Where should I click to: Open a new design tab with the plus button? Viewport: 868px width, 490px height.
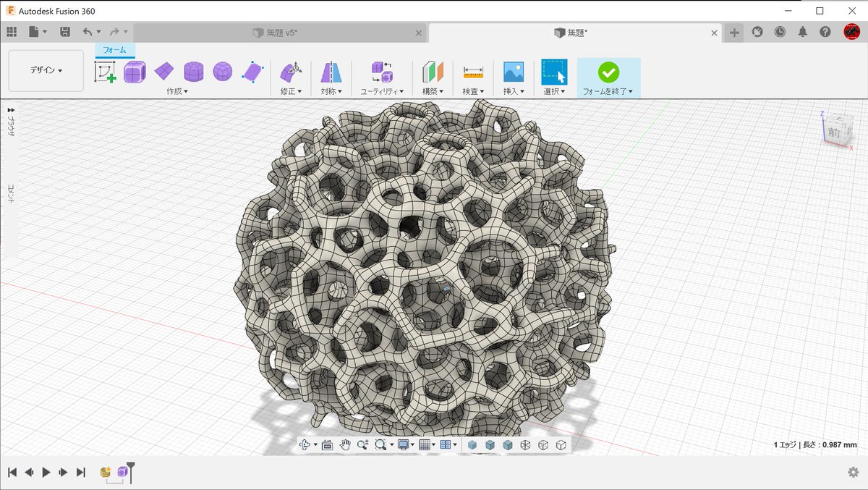pyautogui.click(x=733, y=33)
